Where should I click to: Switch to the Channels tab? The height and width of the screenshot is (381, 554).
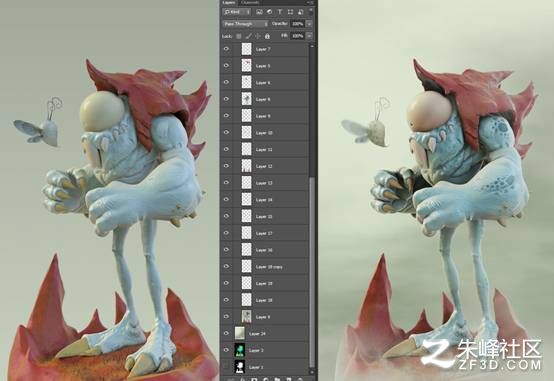(x=250, y=2)
